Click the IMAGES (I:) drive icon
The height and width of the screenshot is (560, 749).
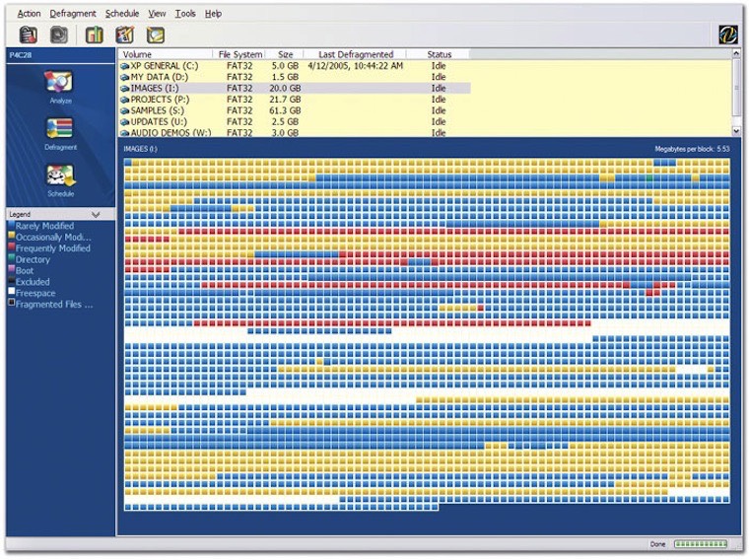(125, 89)
